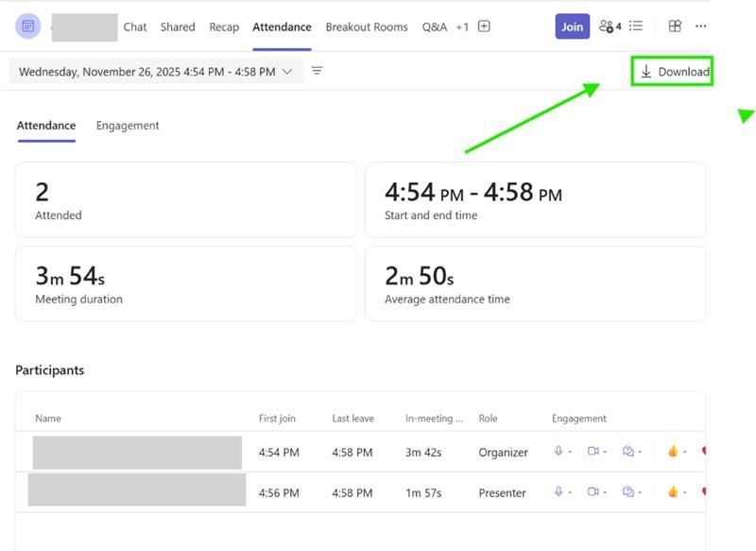Switch to the Engagement sub-tab
Screen dimensions: 756x551
(128, 126)
